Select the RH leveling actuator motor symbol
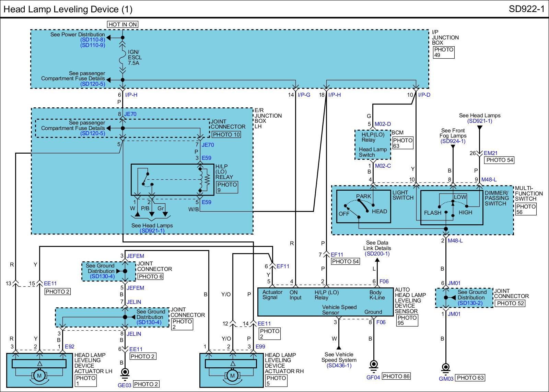Image resolution: width=549 pixels, height=392 pixels. pyautogui.click(x=232, y=376)
